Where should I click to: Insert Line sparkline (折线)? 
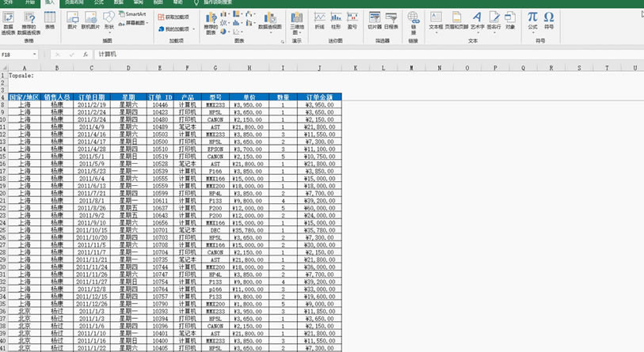319,21
